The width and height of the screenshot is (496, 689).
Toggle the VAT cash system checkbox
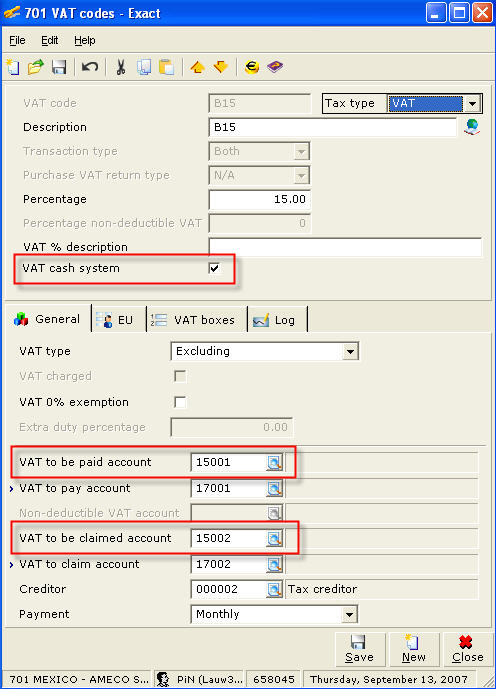pyautogui.click(x=214, y=268)
